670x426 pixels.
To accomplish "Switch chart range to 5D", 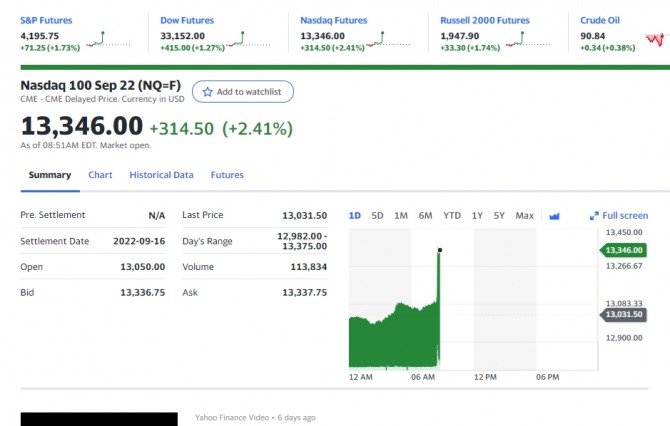I will (x=377, y=215).
